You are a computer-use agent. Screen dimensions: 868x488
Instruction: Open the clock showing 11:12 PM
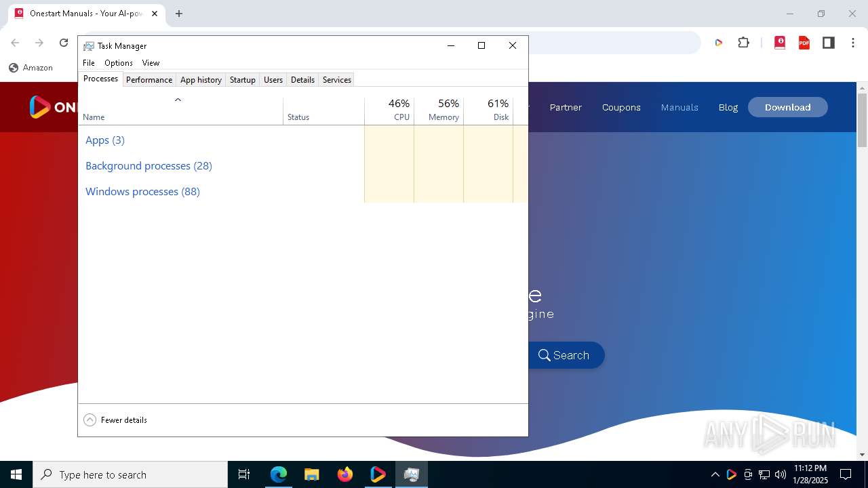pyautogui.click(x=810, y=474)
